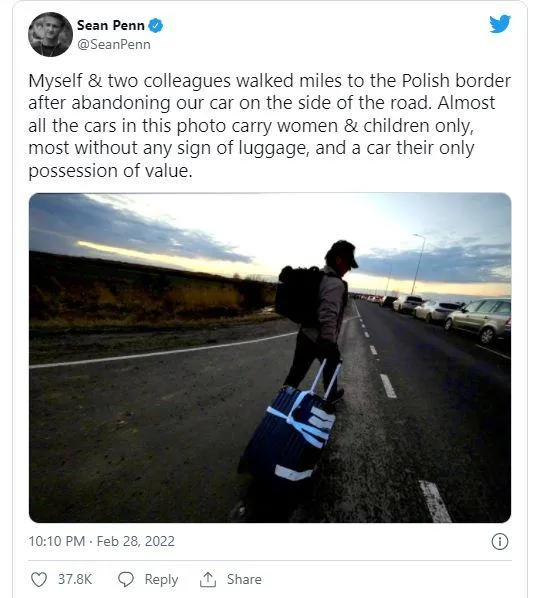Open the @SeanPenn handle link
Viewport: 540px width, 598px height.
click(x=114, y=44)
